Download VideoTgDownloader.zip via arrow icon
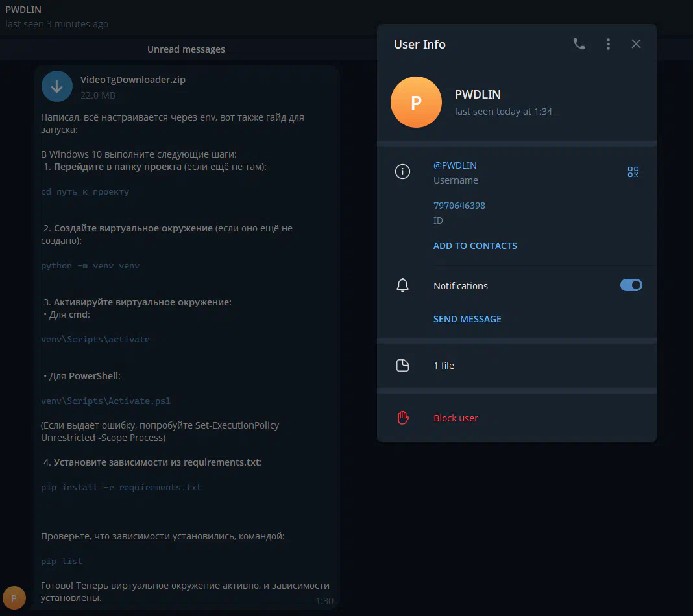 57,86
